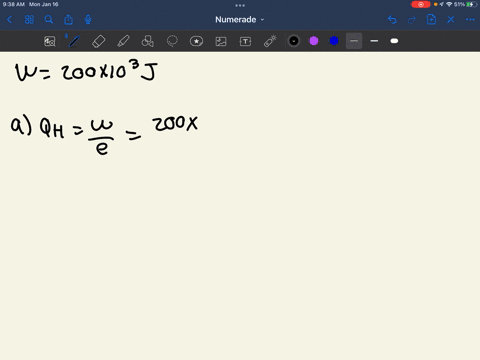
Task: Select the Pen tool
Action: click(74, 41)
